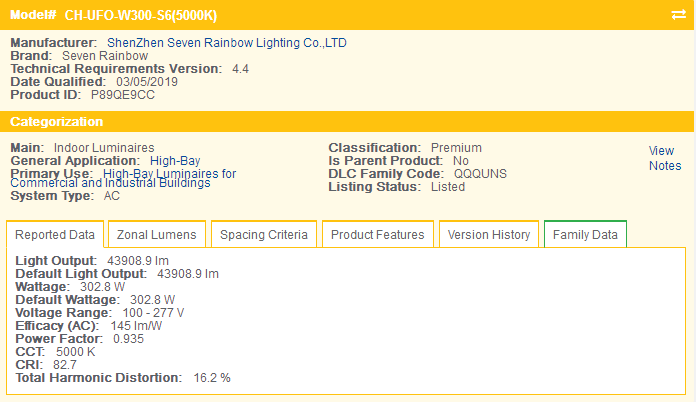Click the Efficacy 145 lm/W value
696x402 pixels.
click(x=136, y=325)
